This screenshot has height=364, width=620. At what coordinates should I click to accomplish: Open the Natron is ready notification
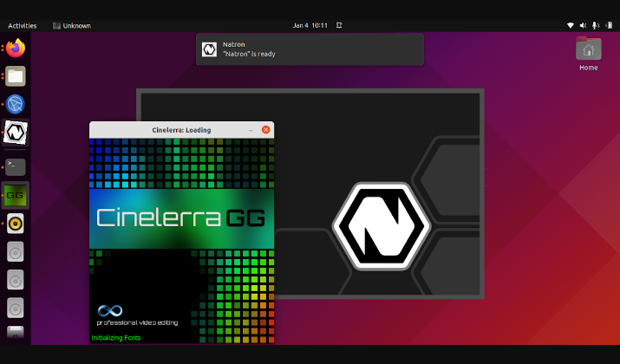pyautogui.click(x=310, y=49)
